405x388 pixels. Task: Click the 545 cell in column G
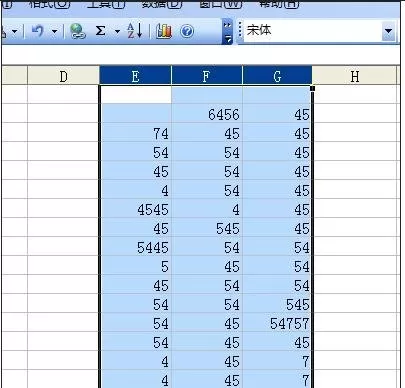277,304
